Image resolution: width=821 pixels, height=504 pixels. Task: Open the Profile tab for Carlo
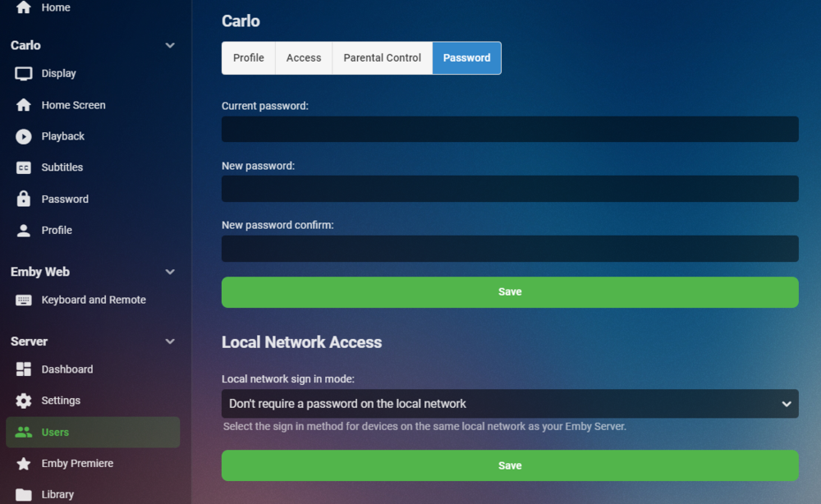coord(249,58)
